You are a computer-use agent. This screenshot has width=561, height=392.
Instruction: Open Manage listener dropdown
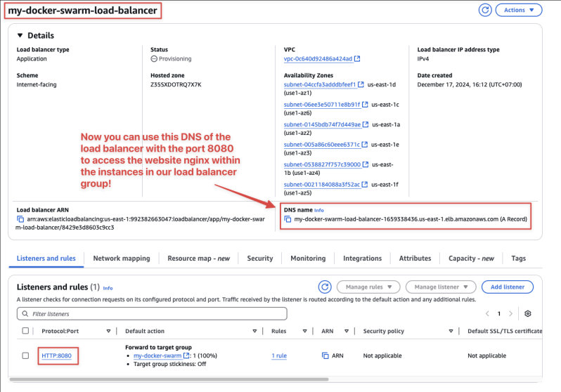point(441,287)
